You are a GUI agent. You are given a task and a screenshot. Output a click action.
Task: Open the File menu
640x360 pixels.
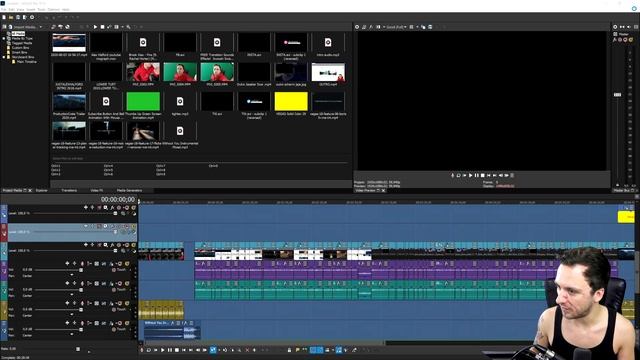tap(4, 9)
